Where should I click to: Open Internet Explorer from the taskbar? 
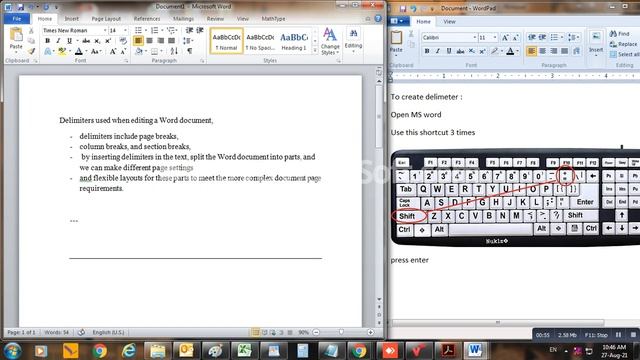(129, 351)
